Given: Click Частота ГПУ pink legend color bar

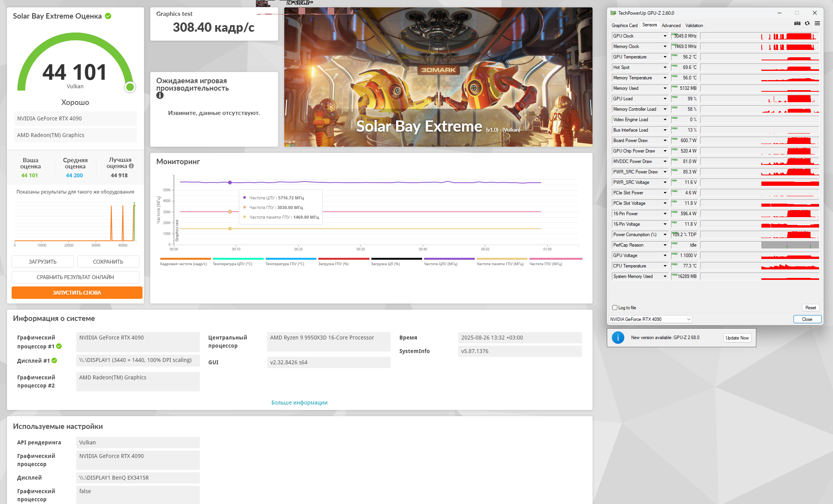Looking at the screenshot, I should coord(556,259).
